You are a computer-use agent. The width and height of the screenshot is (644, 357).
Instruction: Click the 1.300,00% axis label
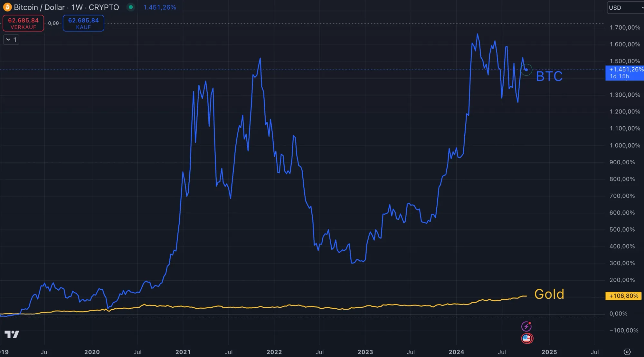625,95
